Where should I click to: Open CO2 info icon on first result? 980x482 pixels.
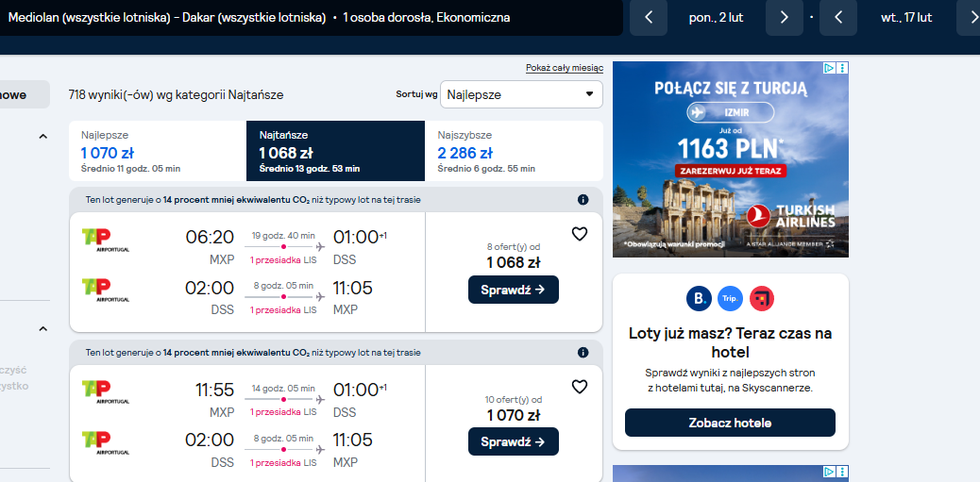(x=583, y=200)
